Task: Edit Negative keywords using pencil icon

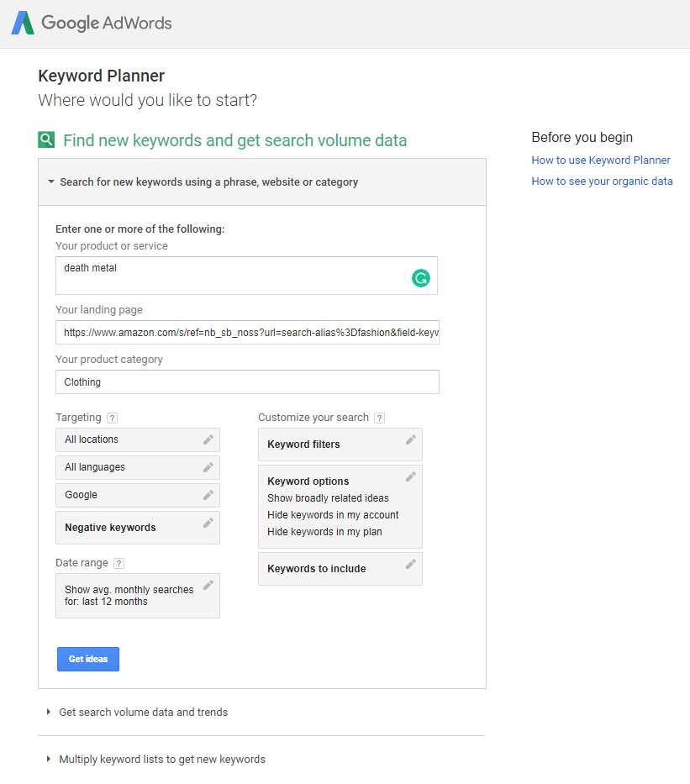Action: [208, 523]
